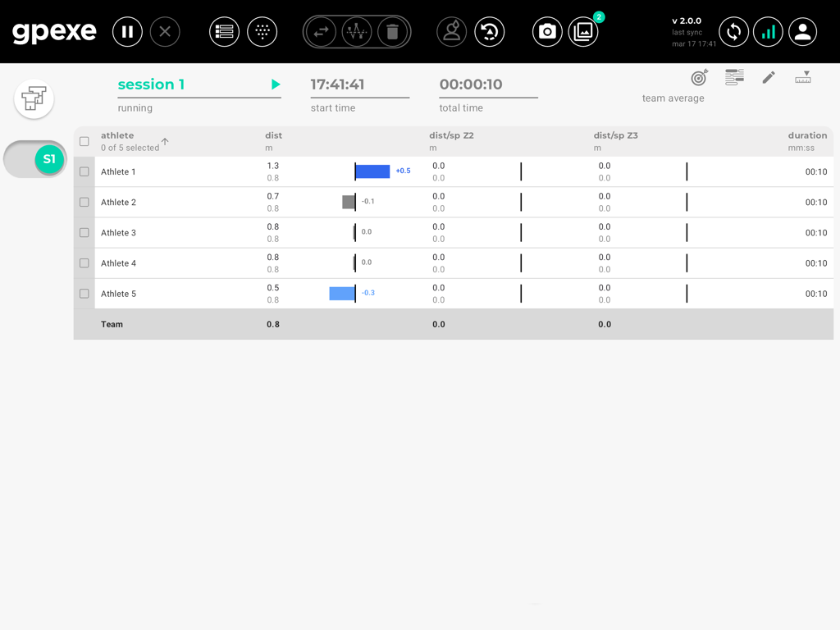Screen dimensions: 840x630
Task: Click the sync refresh icon
Action: click(733, 31)
